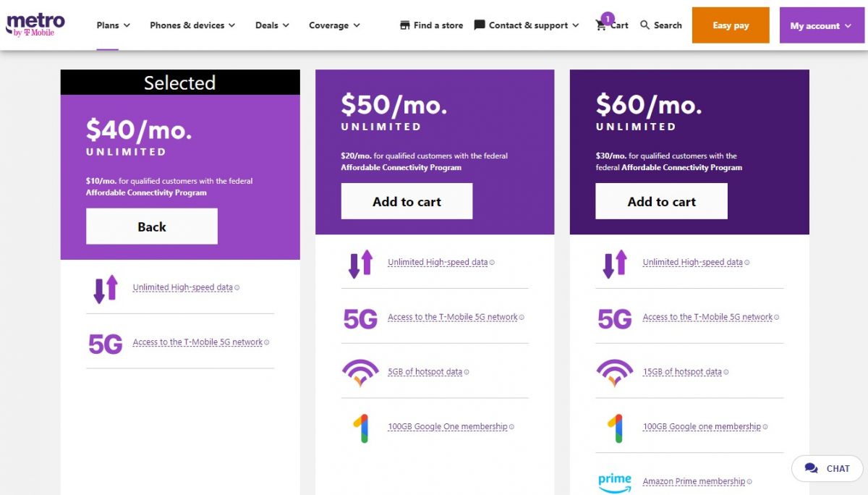
Task: Open the shopping Cart
Action: [x=611, y=25]
